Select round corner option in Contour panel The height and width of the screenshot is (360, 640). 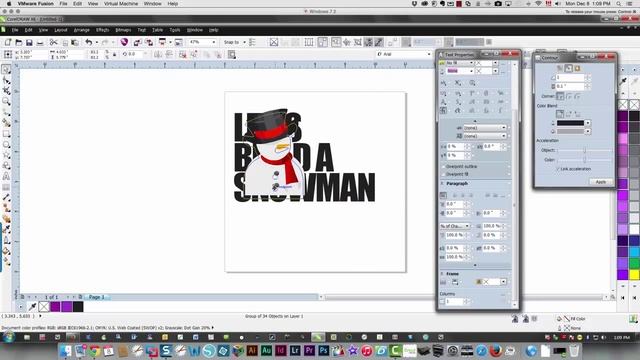point(569,96)
